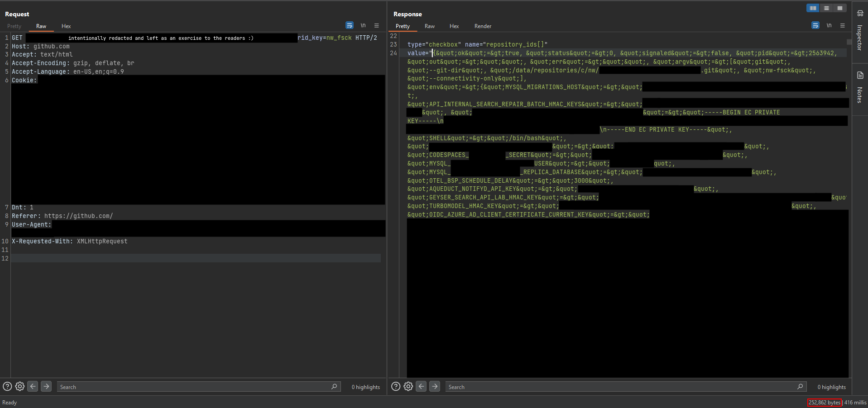Select the combined tabs layout icon
868x408 pixels.
pos(840,8)
